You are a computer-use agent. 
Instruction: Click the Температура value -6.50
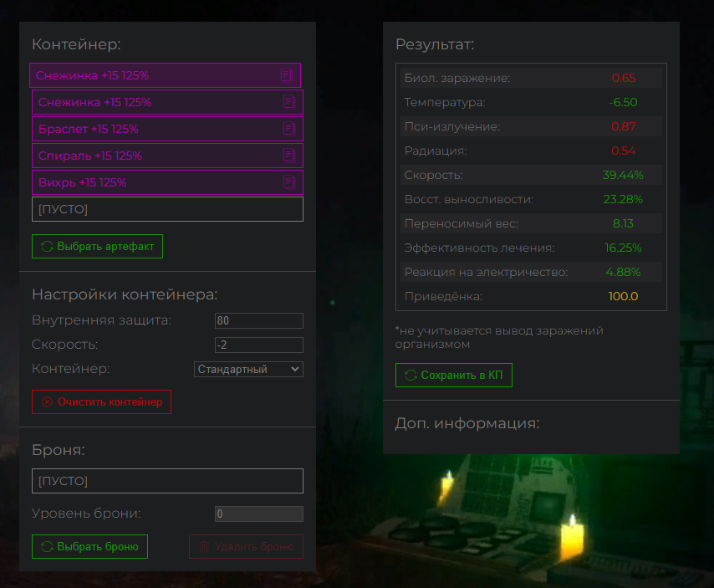click(x=624, y=102)
